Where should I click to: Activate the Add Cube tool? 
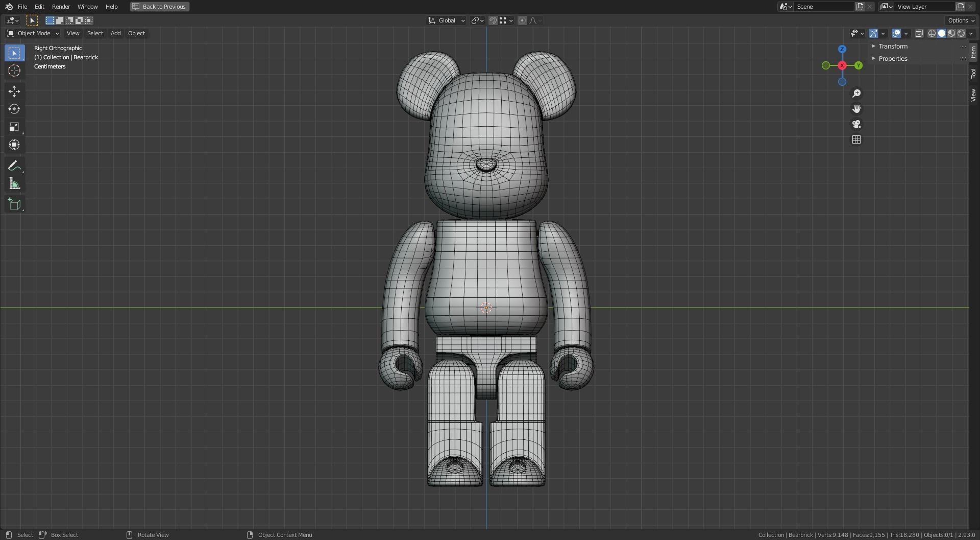14,204
